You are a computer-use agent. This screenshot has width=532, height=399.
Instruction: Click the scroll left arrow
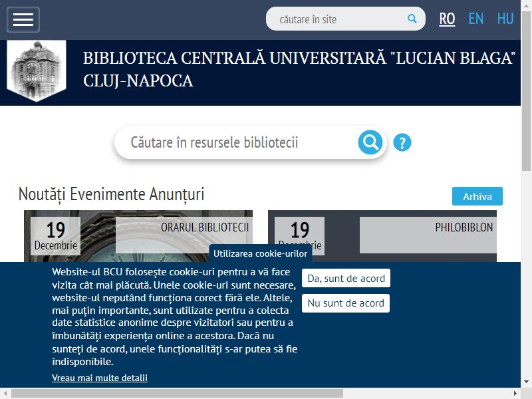[5, 394]
